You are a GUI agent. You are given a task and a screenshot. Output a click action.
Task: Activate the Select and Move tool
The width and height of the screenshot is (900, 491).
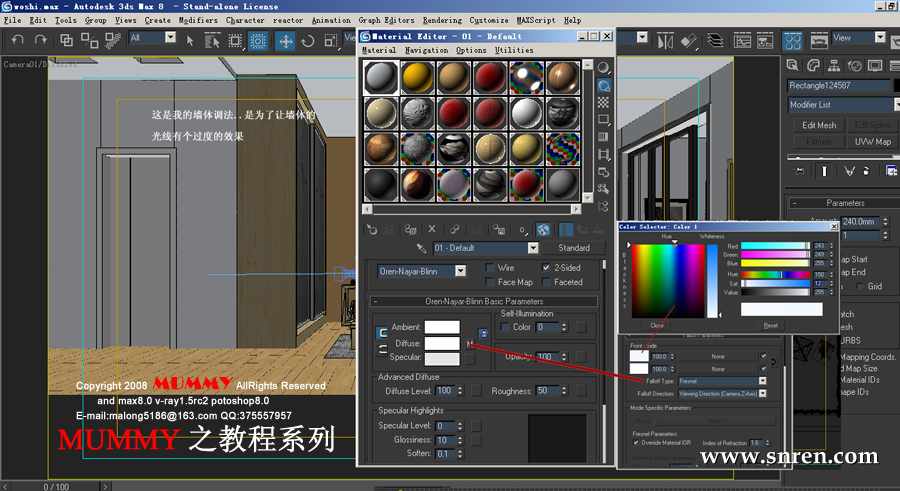coord(285,41)
